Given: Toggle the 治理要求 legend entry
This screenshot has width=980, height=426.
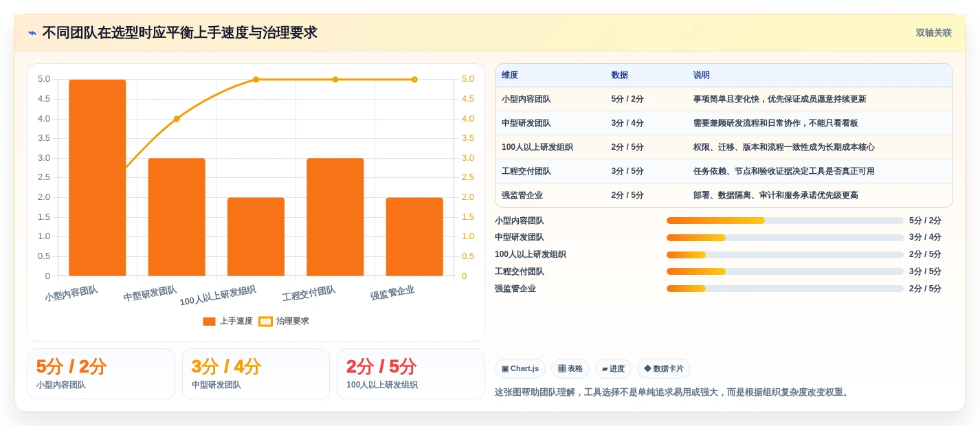Looking at the screenshot, I should pyautogui.click(x=284, y=321).
